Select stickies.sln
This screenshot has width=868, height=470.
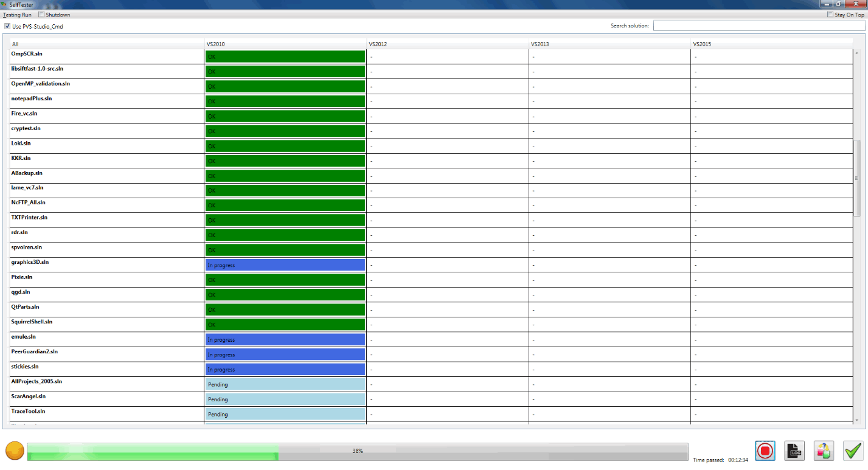click(x=431, y=369)
